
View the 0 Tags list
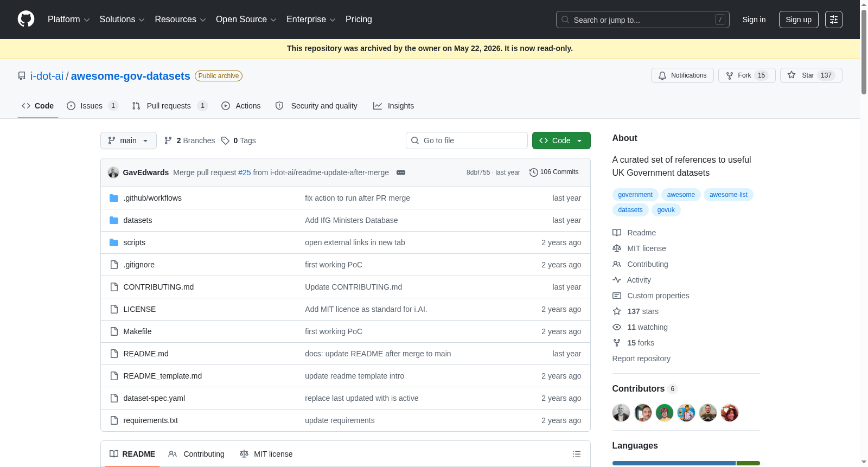point(239,140)
